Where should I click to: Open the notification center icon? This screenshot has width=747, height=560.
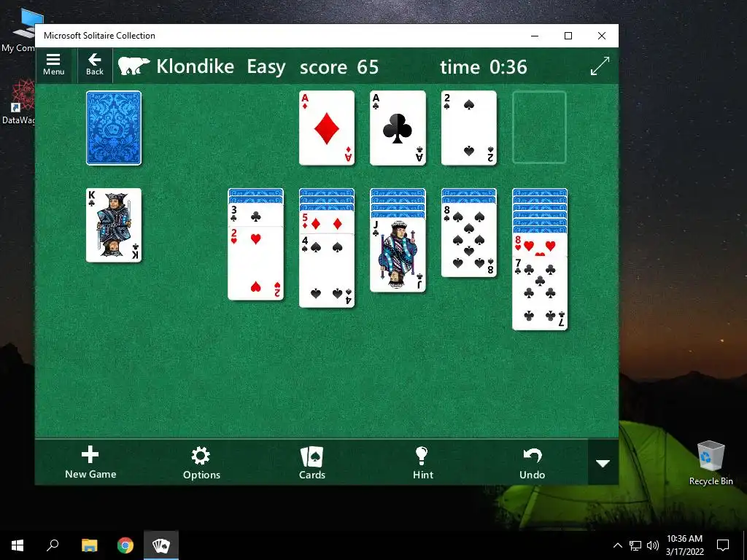[x=723, y=545]
